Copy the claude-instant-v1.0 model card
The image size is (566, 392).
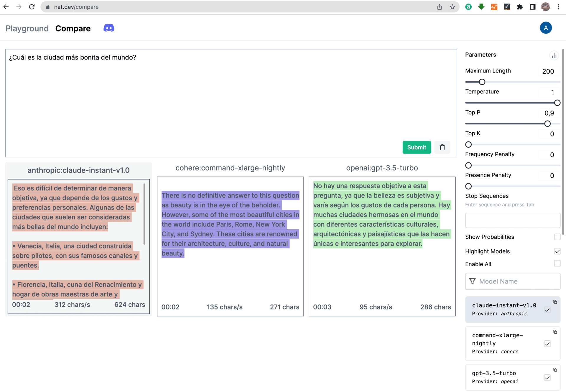[x=555, y=302]
